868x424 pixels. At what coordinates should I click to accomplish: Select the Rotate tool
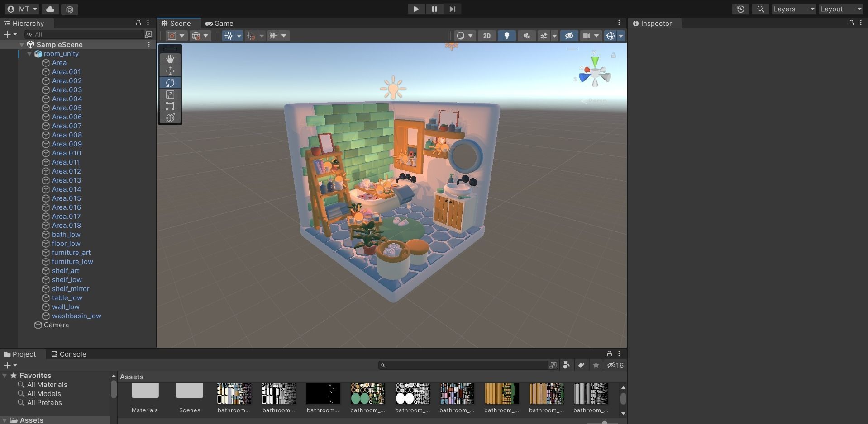170,83
